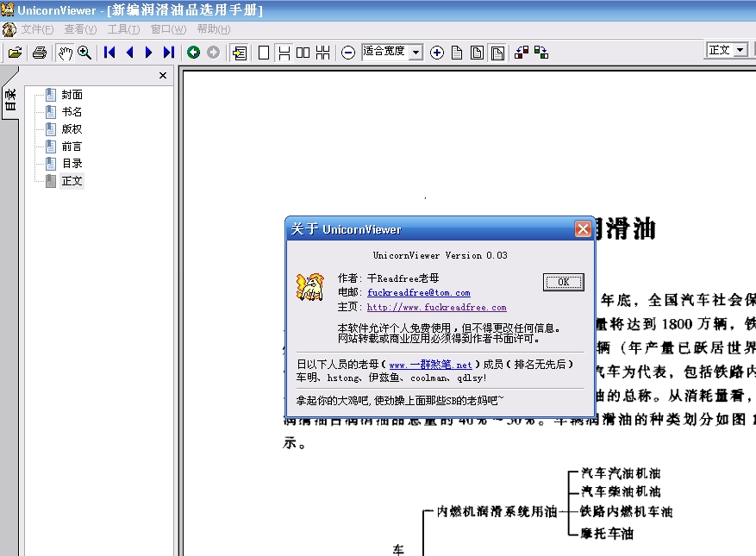This screenshot has height=556, width=756.
Task: Select the hand pan tool
Action: [66, 52]
